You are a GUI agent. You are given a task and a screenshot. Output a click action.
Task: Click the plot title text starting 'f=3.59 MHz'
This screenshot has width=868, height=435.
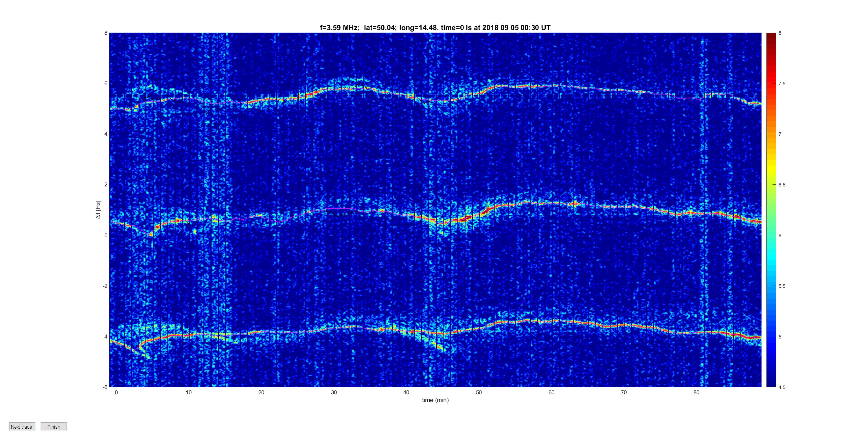[x=435, y=28]
